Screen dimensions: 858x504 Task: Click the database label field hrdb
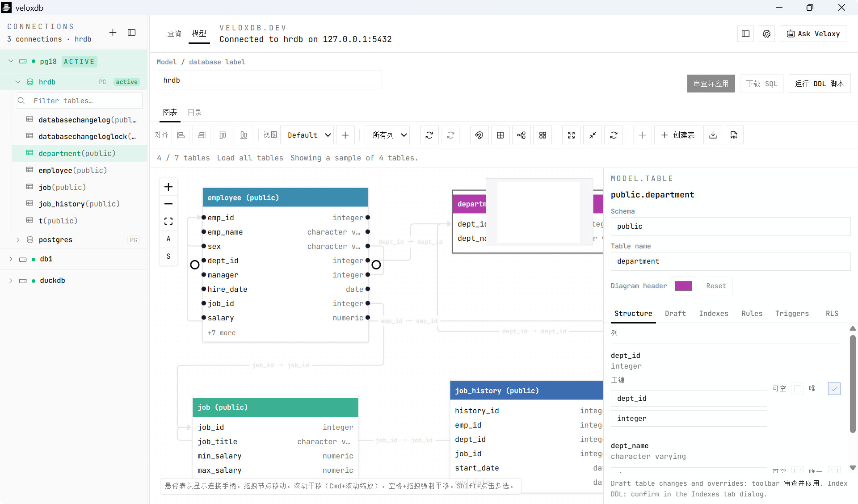pos(269,80)
